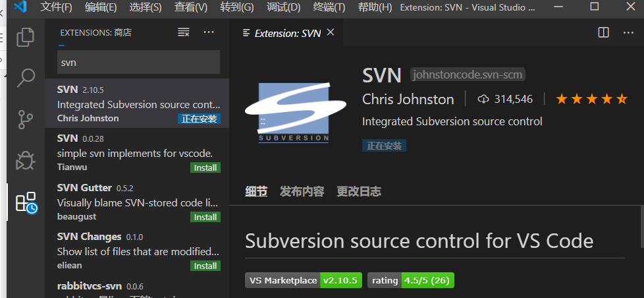644x298 pixels.
Task: Click author name beaugust
Action: [x=77, y=217]
